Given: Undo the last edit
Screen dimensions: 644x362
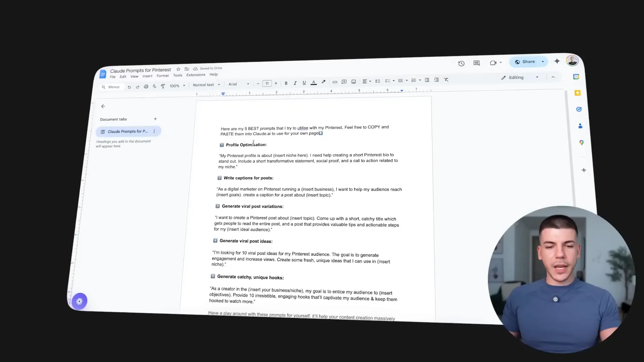Looking at the screenshot, I should (x=129, y=87).
